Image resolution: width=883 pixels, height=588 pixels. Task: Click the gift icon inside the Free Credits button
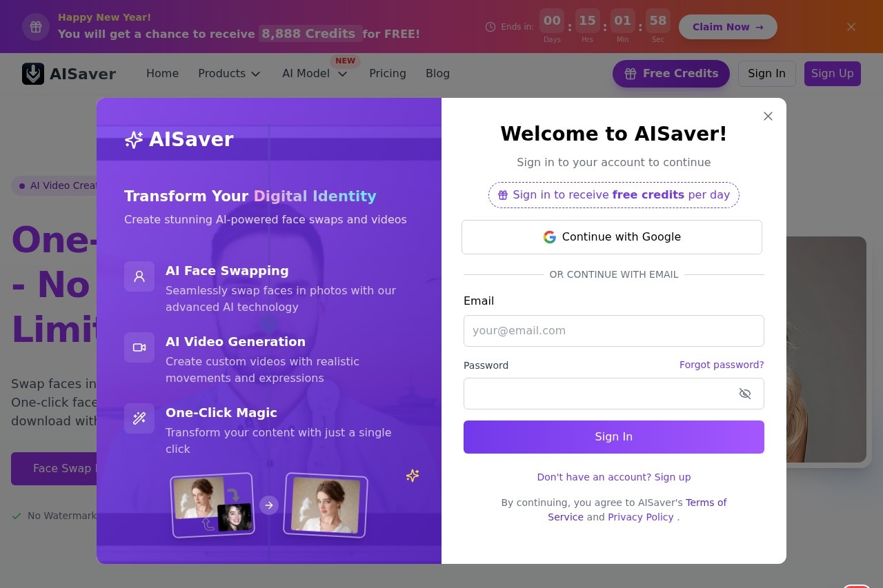(x=630, y=73)
